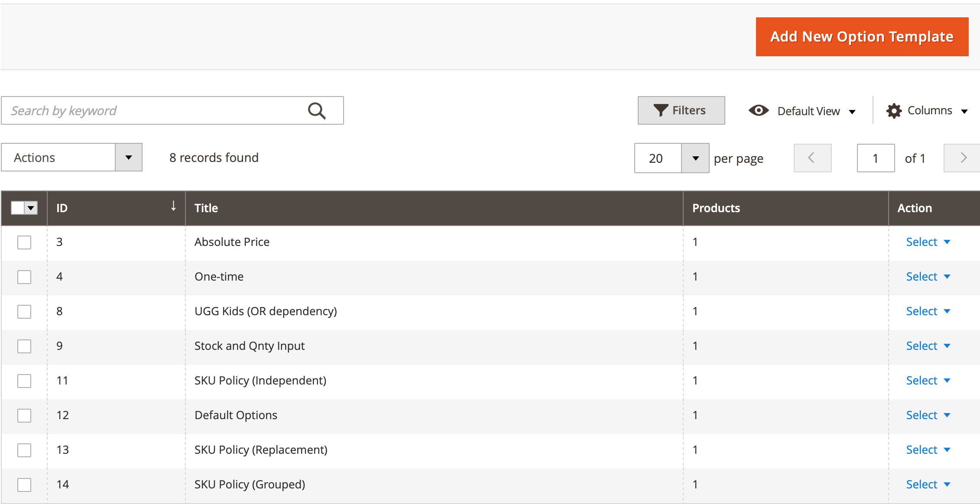The height and width of the screenshot is (504, 980).
Task: Open Select menu for One-time
Action: (x=928, y=277)
